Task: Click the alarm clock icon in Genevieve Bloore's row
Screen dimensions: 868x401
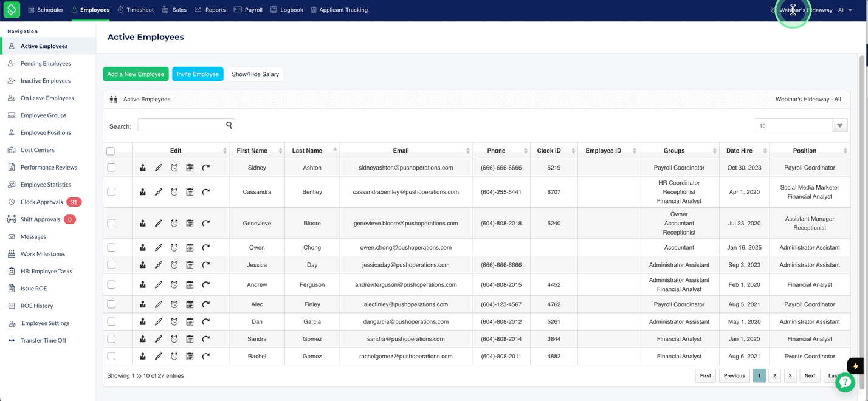Action: pos(174,224)
